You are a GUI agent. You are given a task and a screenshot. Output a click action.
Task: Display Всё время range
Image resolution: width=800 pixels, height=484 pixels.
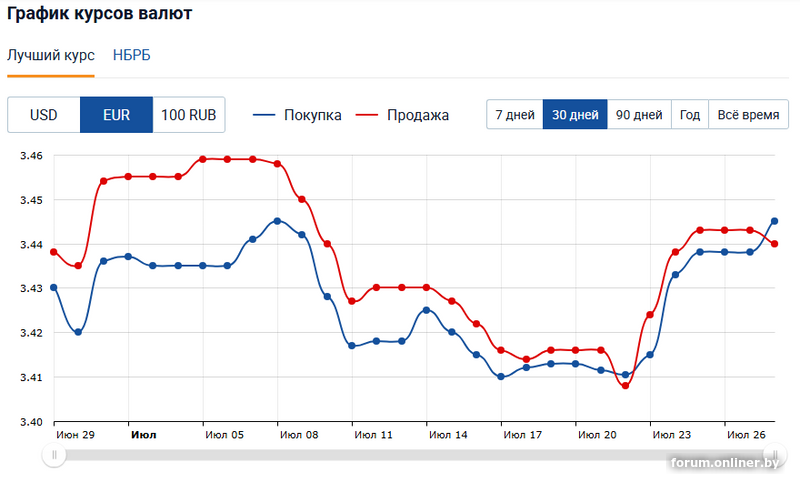pyautogui.click(x=748, y=115)
